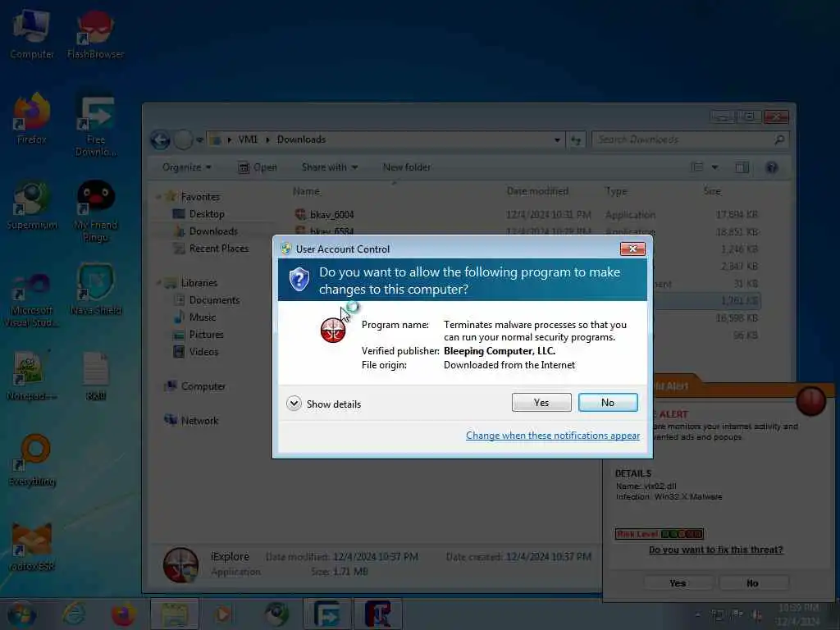Expand Show details in UAC dialog

tap(323, 404)
